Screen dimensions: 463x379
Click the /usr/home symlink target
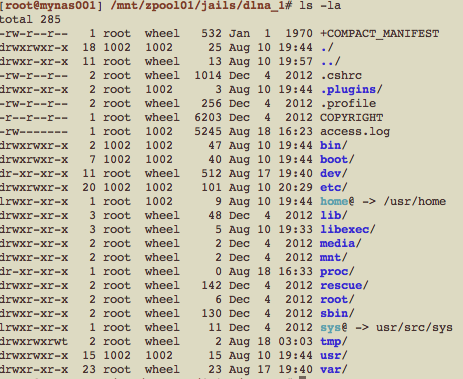(414, 202)
